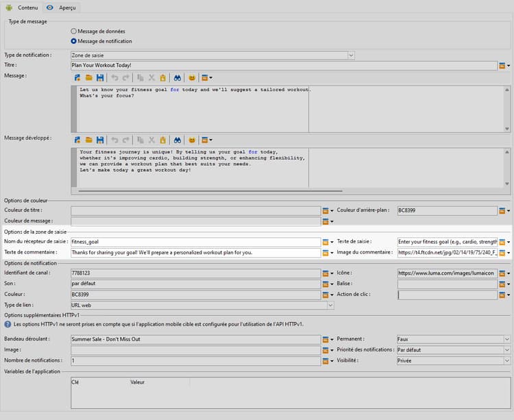The image size is (514, 420).
Task: Click the save icon in the Message toolbar
Action: point(100,77)
